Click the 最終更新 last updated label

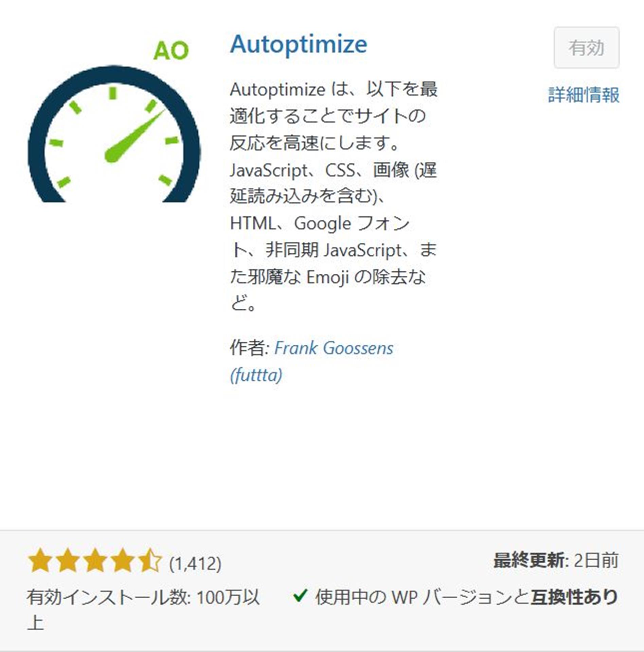coord(529,561)
